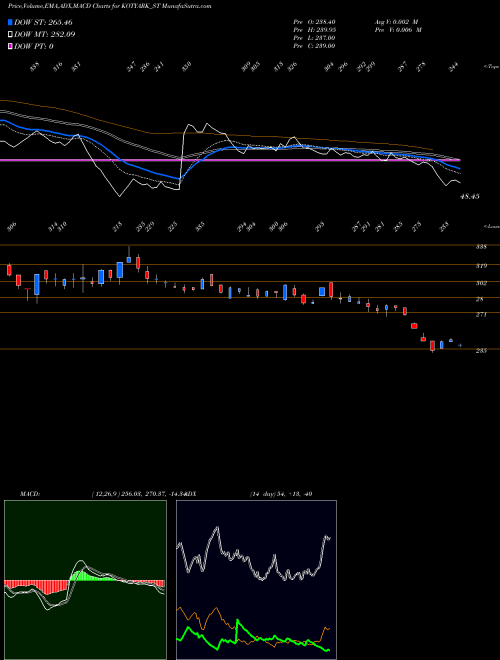Click the green ADX line spike
Image resolution: width=500 pixels, height=660 pixels.
[238, 622]
